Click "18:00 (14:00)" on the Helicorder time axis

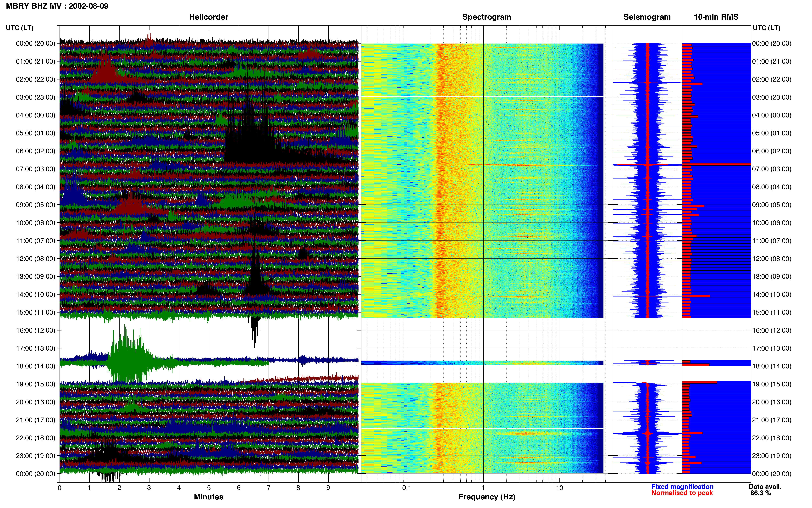click(36, 366)
